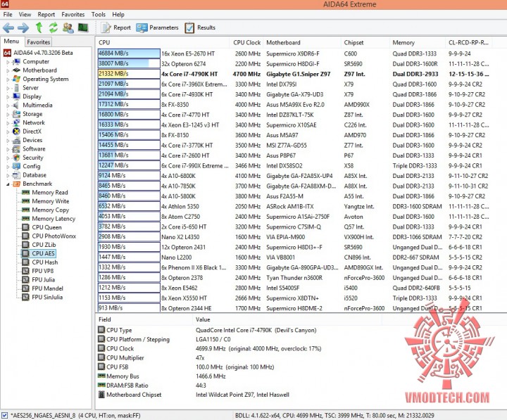507x420 pixels.
Task: Open benchmark Parameters
Action: (x=157, y=27)
